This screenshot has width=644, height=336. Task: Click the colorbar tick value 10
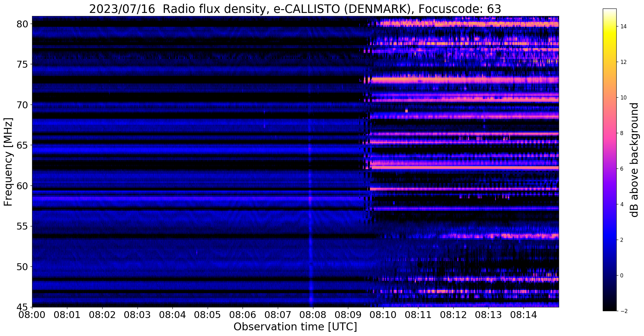click(x=623, y=98)
